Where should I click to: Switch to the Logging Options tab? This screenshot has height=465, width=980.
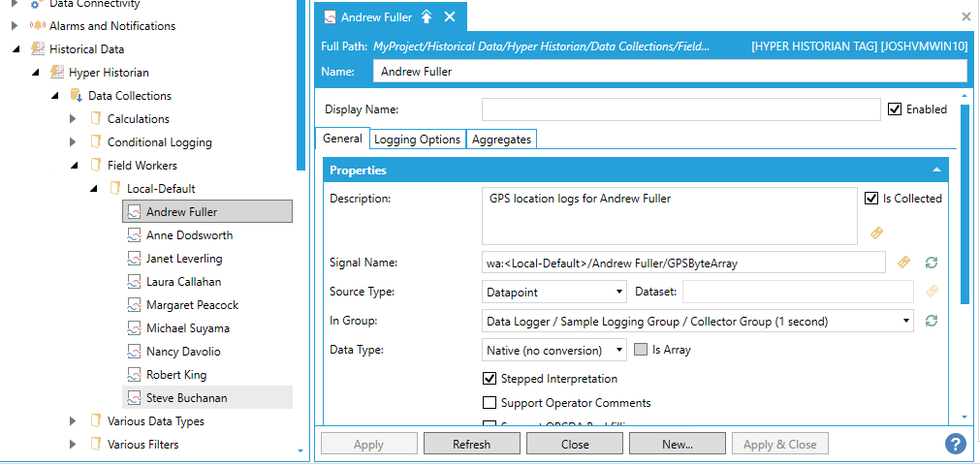[417, 139]
